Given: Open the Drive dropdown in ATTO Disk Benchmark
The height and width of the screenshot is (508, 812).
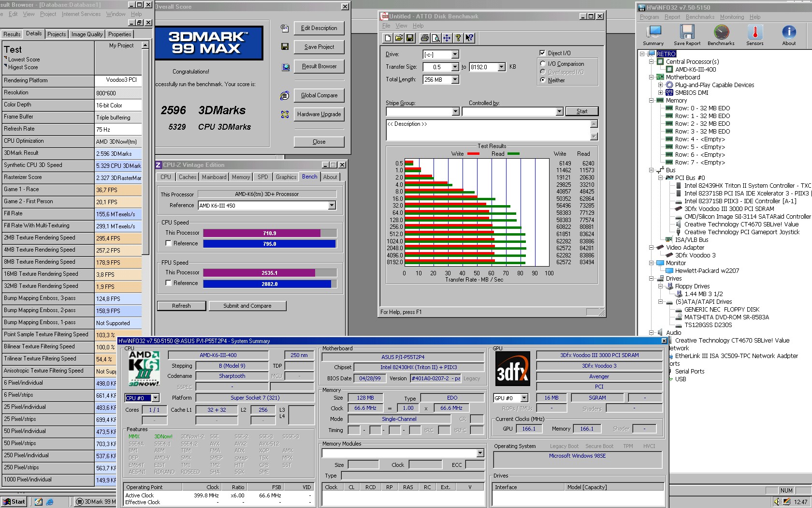Looking at the screenshot, I should tap(455, 54).
